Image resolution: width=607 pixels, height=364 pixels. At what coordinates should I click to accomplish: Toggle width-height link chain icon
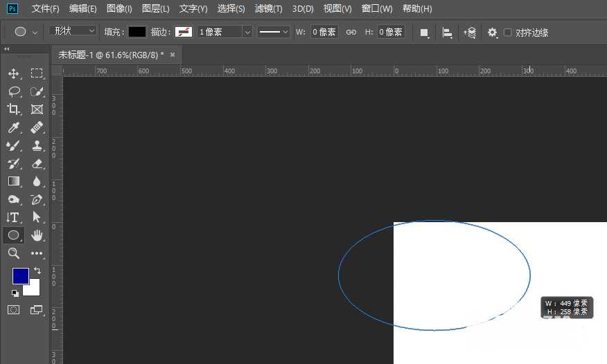(x=351, y=33)
